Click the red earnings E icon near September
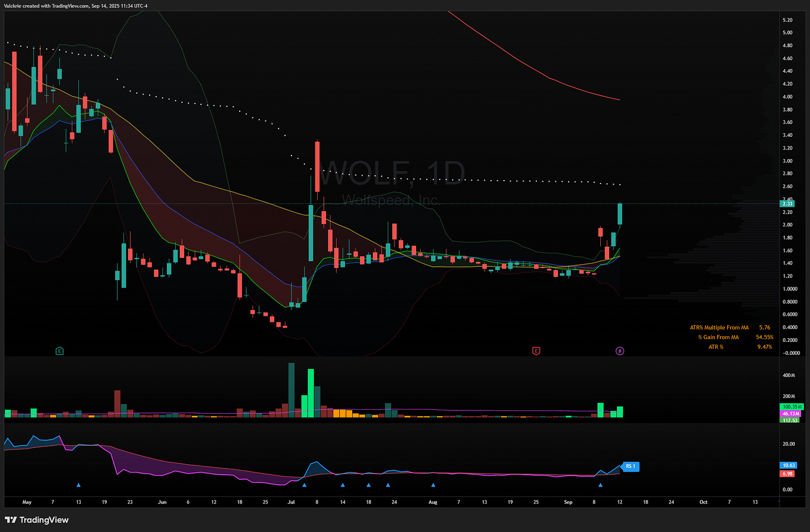Image resolution: width=810 pixels, height=532 pixels. (x=536, y=351)
